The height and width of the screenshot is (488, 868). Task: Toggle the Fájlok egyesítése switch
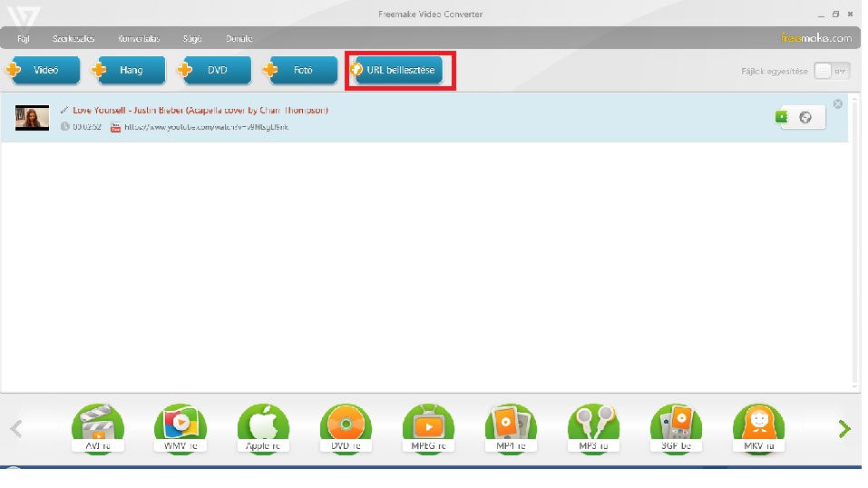click(x=832, y=71)
